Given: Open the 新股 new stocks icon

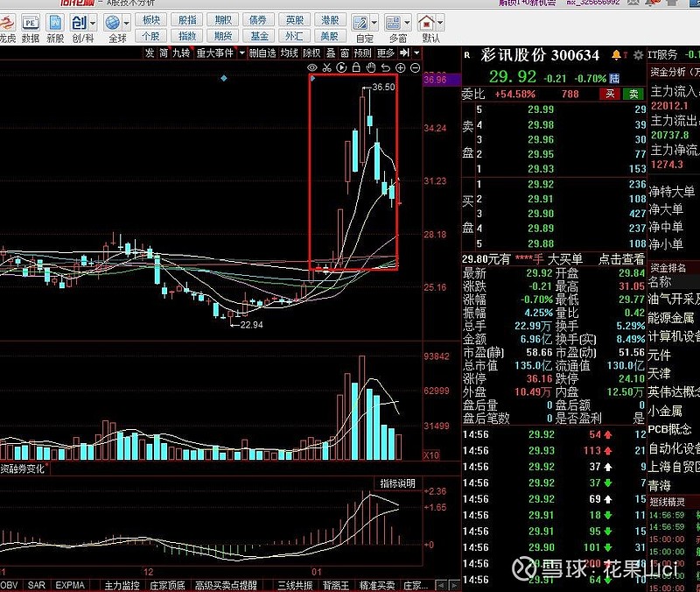Looking at the screenshot, I should 55,28.
